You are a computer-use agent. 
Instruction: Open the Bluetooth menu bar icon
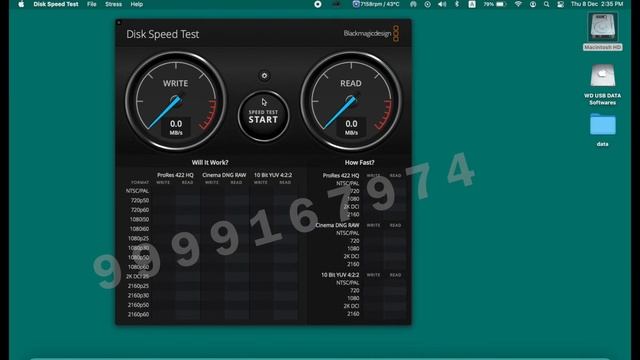point(457,4)
